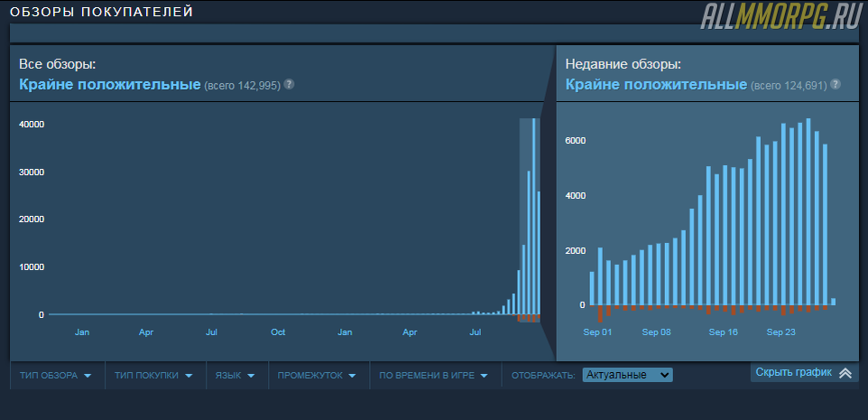Click the Все обзоры label
The width and height of the screenshot is (868, 420).
click(58, 64)
